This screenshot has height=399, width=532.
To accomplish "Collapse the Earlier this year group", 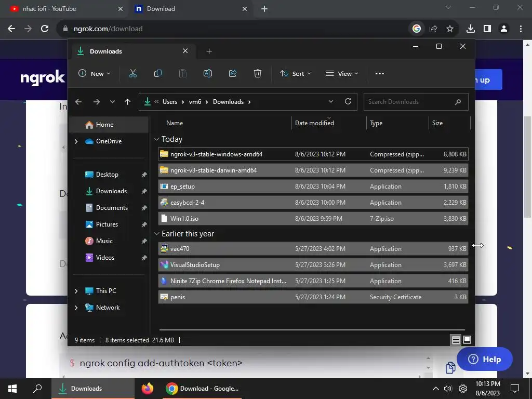I will 156,234.
